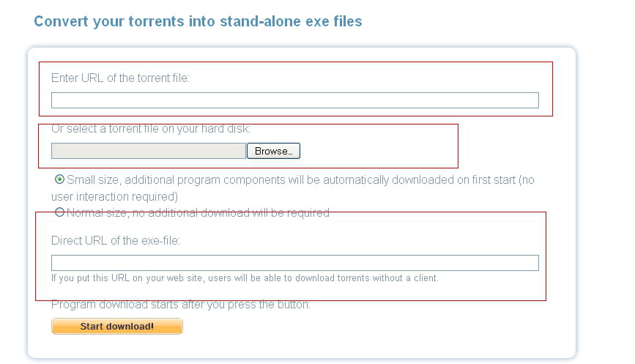This screenshot has height=364, width=635.
Task: Click the 'Normal size, no additional download' label
Action: [198, 213]
